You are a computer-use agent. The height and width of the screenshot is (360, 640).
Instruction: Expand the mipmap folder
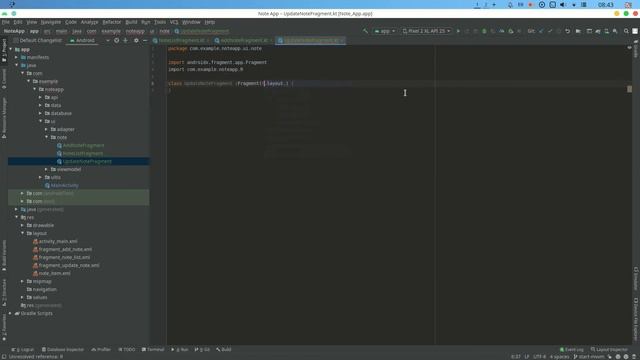pos(23,281)
